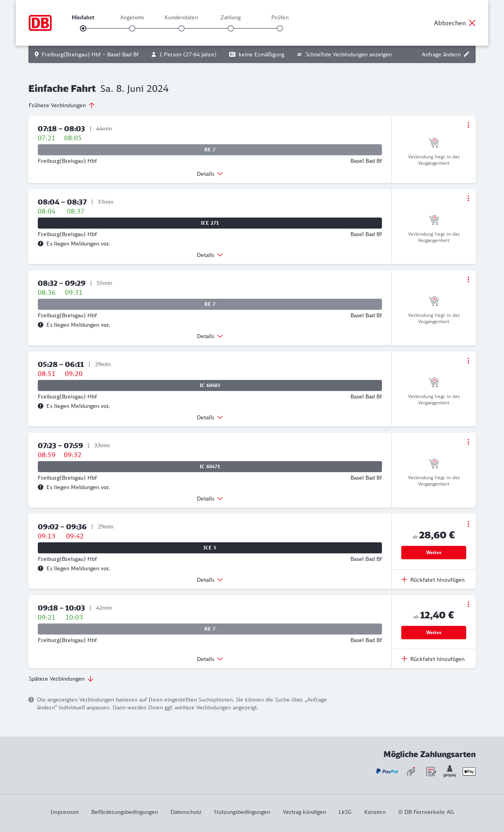Click the pencil icon beside Anfrage ändern
Screen dimensions: 504x832
pos(467,54)
